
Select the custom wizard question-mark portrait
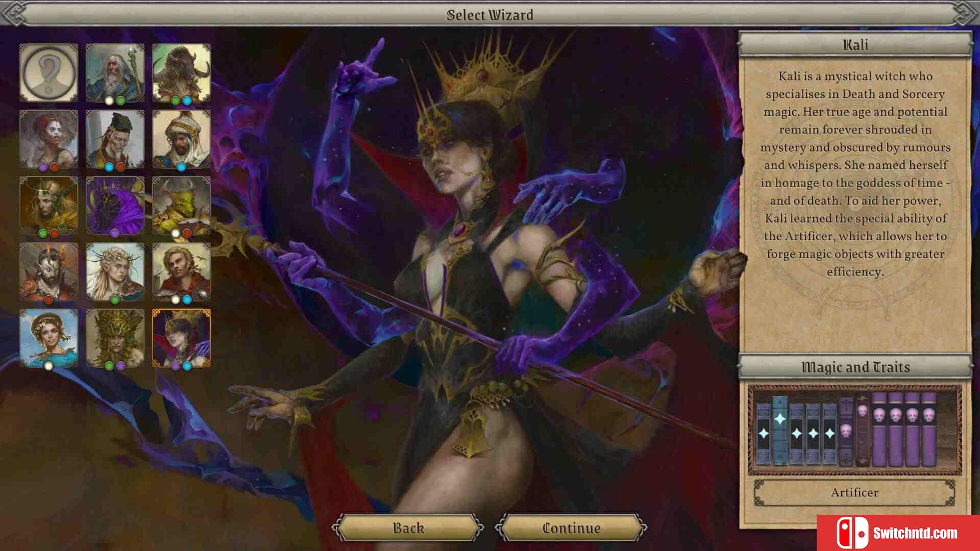(x=48, y=72)
